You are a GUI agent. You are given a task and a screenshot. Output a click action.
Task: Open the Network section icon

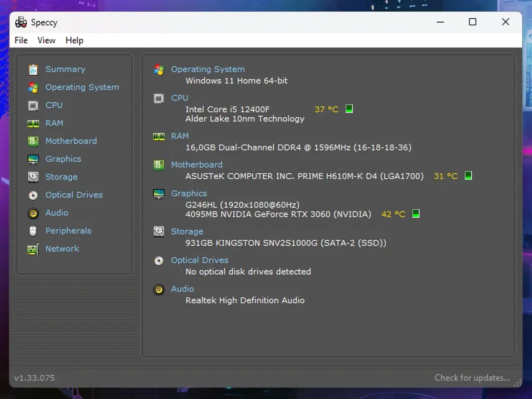tap(33, 249)
